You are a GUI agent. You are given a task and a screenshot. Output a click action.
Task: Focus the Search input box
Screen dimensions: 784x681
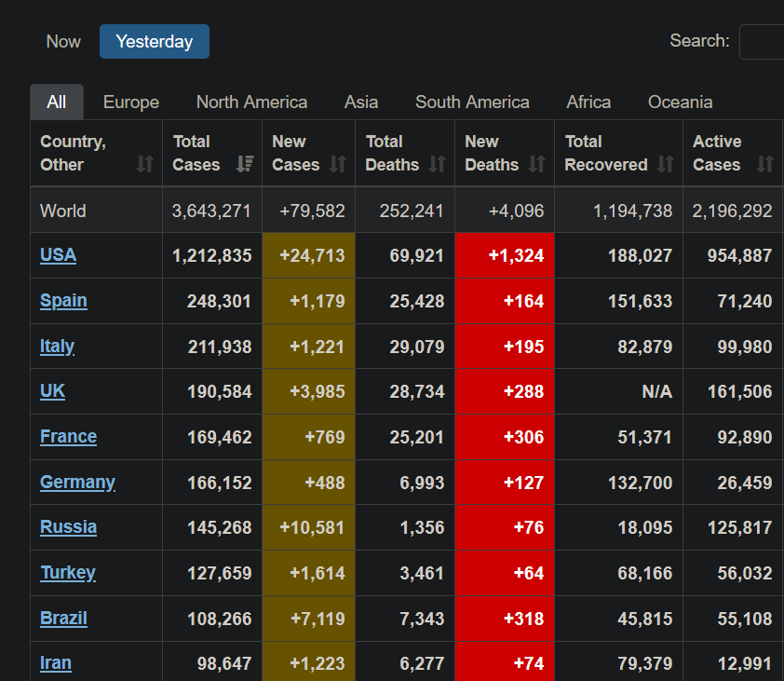pyautogui.click(x=762, y=42)
